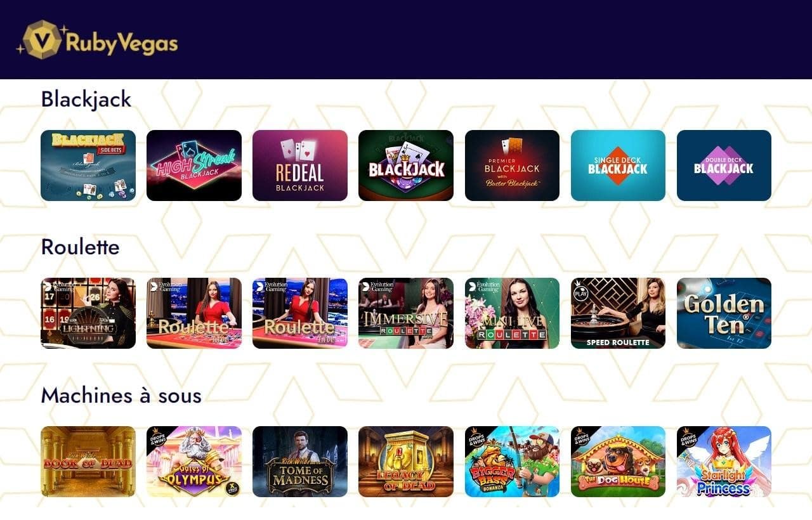Click the Machines à sous heading
The image size is (812, 520).
point(121,395)
